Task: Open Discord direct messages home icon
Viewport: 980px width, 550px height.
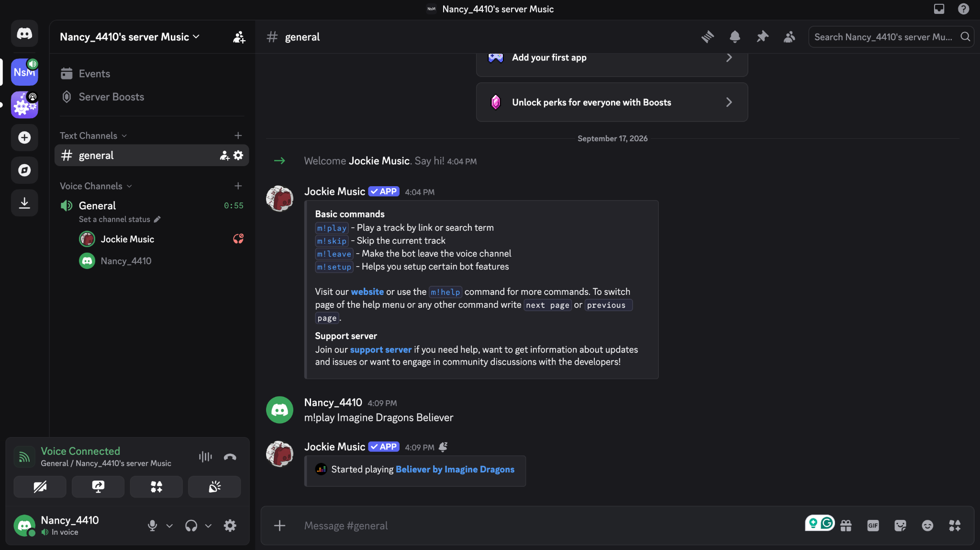Action: [24, 34]
